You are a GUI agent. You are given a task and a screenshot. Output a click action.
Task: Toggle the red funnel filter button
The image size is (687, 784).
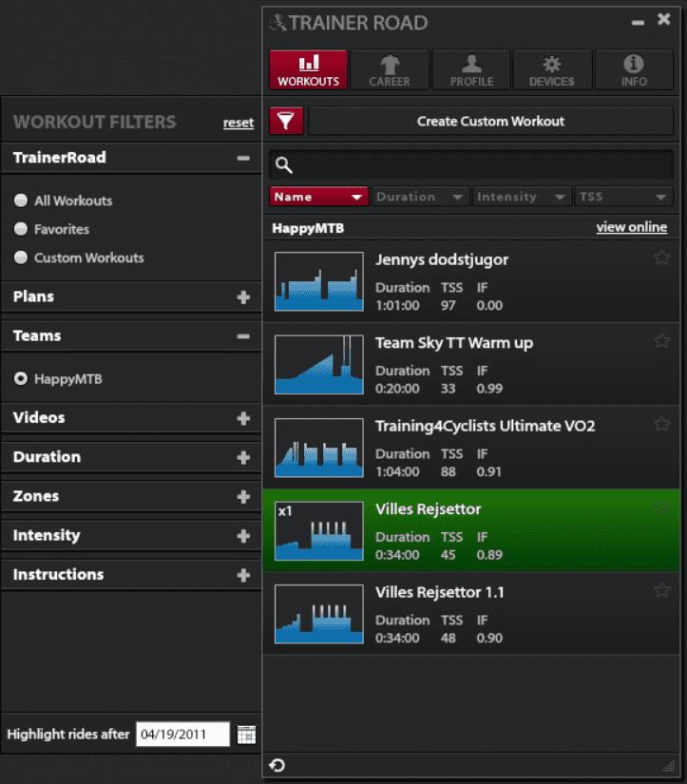pyautogui.click(x=286, y=121)
